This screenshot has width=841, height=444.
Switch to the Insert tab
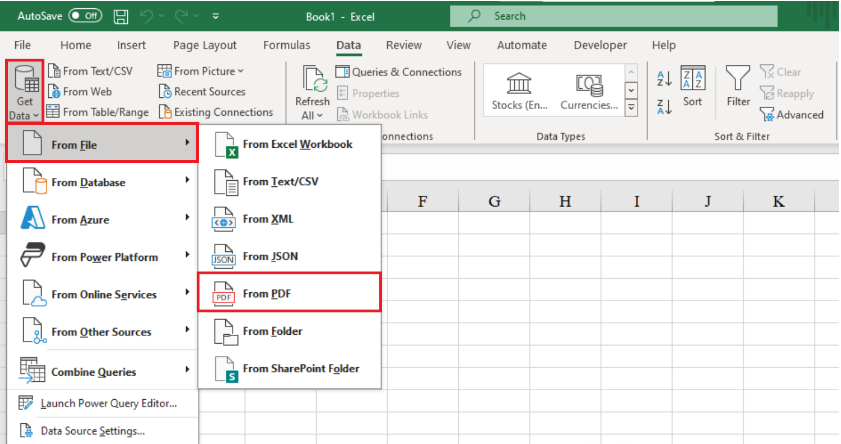131,45
